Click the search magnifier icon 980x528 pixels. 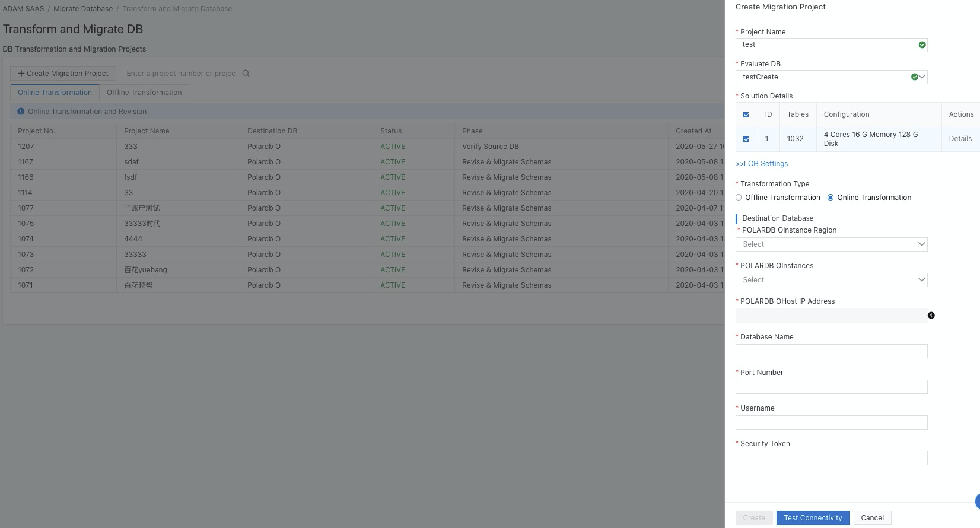pos(246,74)
